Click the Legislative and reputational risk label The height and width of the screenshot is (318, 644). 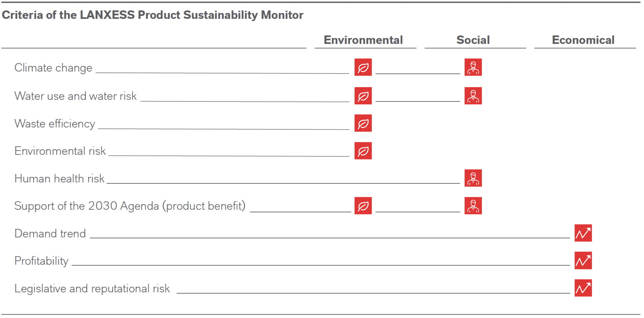click(92, 289)
